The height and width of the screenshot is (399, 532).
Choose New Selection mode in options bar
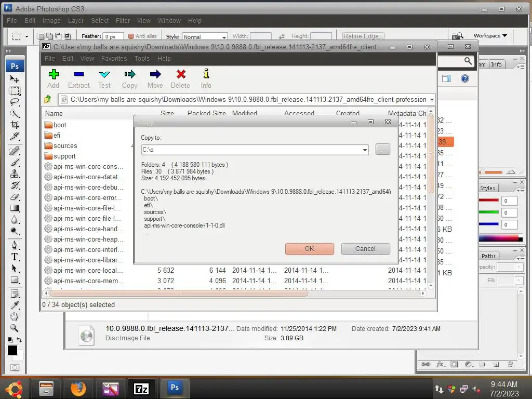tap(41, 36)
